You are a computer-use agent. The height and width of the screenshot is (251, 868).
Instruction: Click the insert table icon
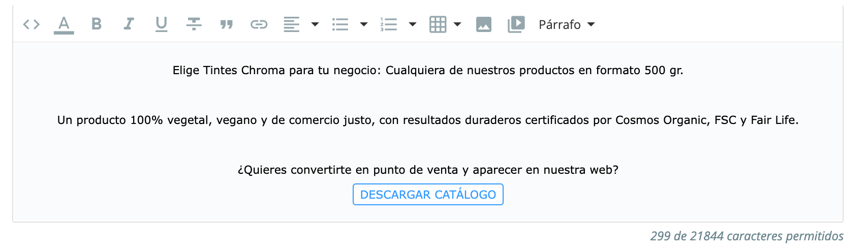438,24
